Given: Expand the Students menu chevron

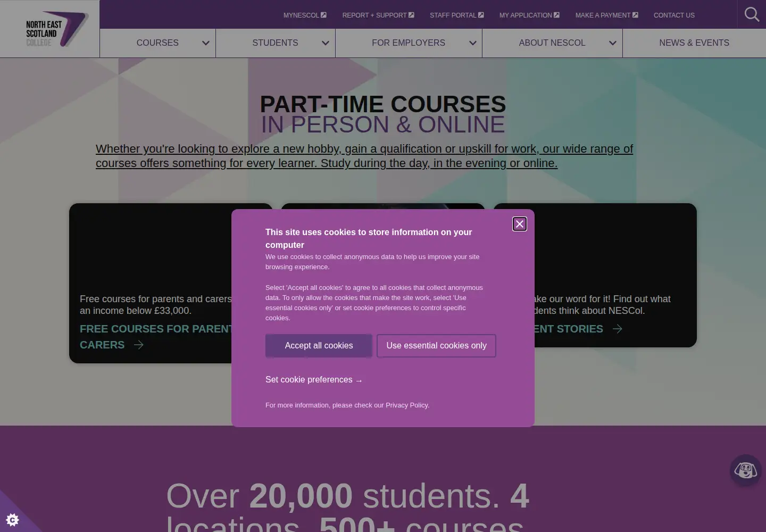Looking at the screenshot, I should point(326,43).
